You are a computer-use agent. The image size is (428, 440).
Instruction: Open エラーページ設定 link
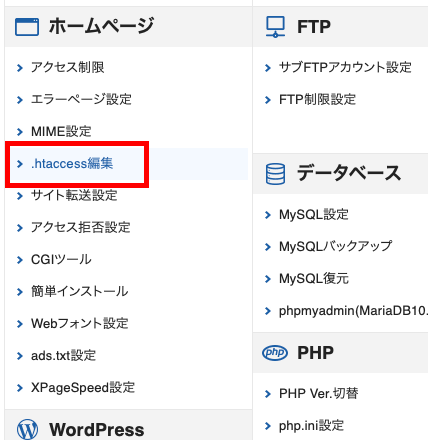point(81,99)
